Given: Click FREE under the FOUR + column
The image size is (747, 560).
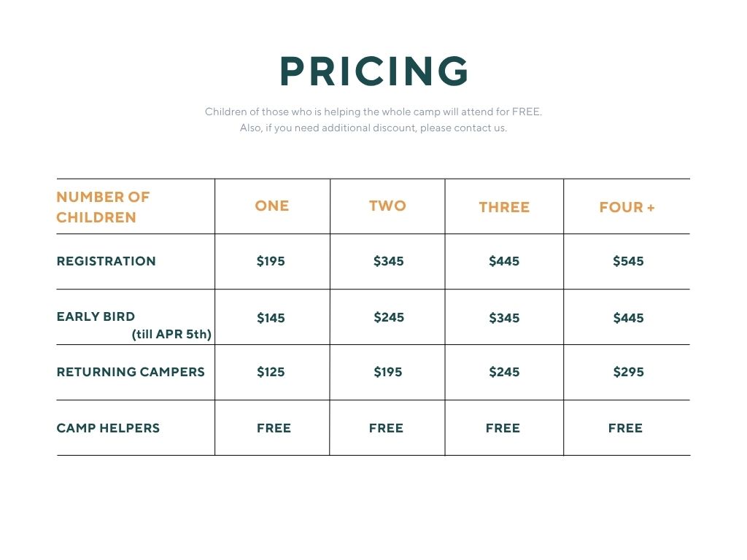Looking at the screenshot, I should pos(625,428).
